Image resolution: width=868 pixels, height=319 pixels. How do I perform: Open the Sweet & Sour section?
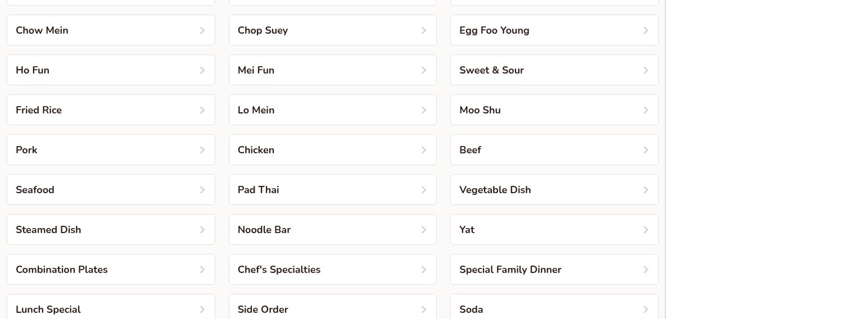[554, 70]
